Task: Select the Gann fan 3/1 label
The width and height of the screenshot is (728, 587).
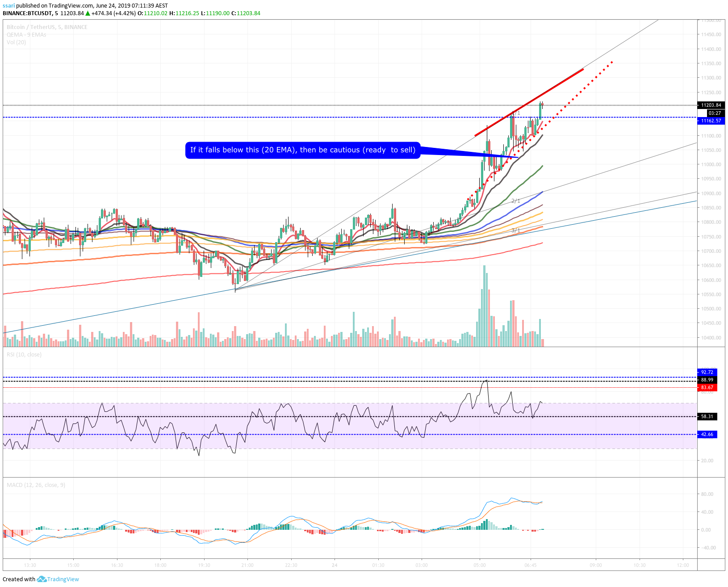Action: 516,230
